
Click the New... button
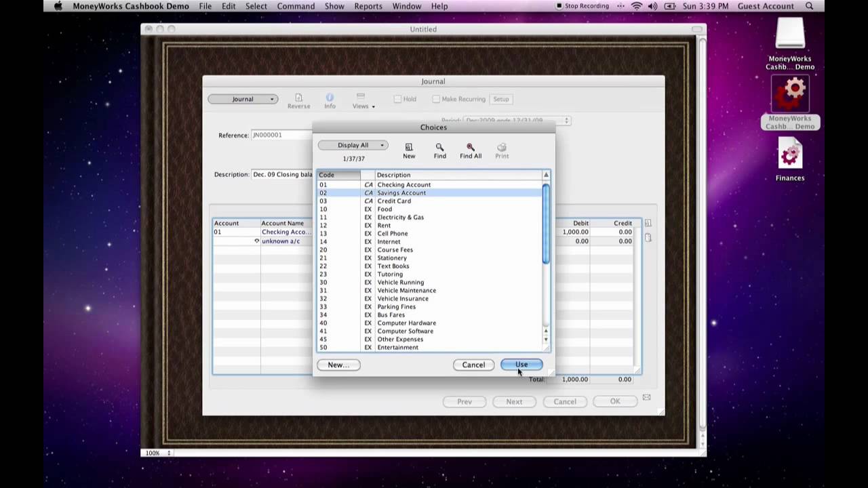coord(338,365)
